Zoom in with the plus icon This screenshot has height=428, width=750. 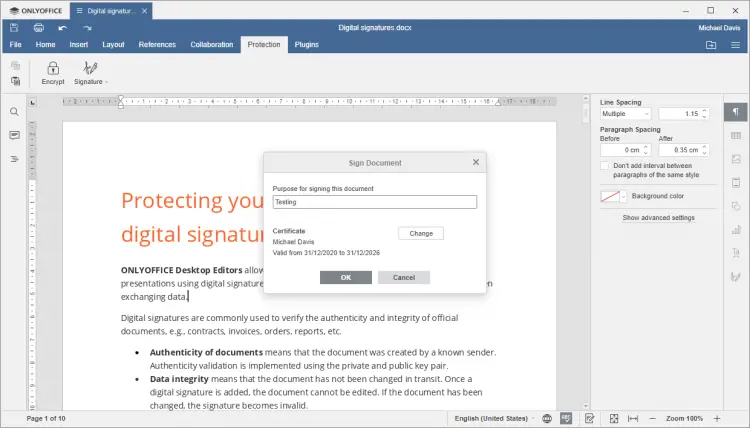[x=717, y=418]
